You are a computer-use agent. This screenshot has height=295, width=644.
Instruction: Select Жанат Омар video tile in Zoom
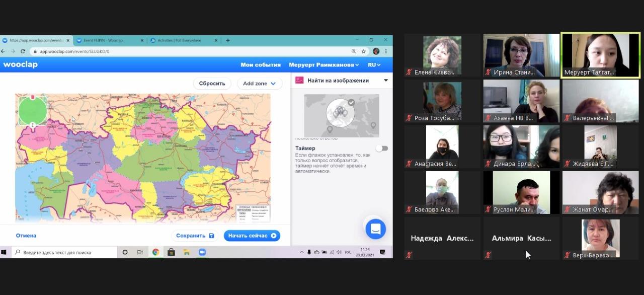tap(601, 193)
